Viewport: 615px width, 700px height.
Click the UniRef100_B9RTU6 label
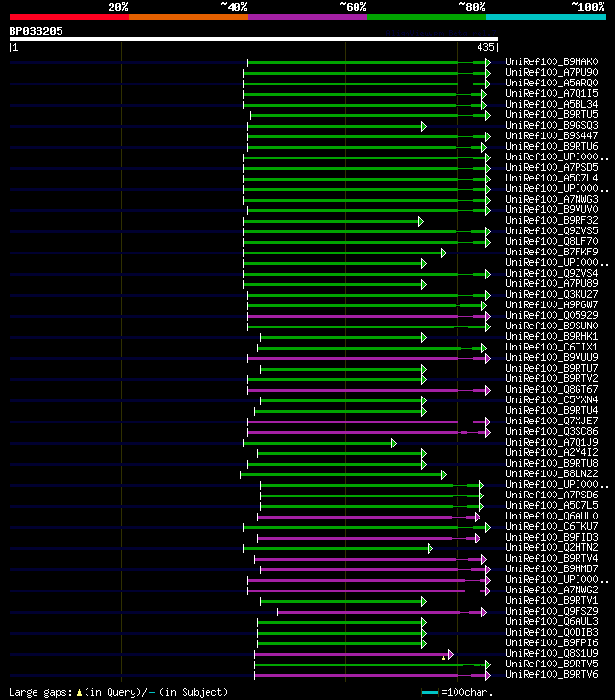point(552,146)
